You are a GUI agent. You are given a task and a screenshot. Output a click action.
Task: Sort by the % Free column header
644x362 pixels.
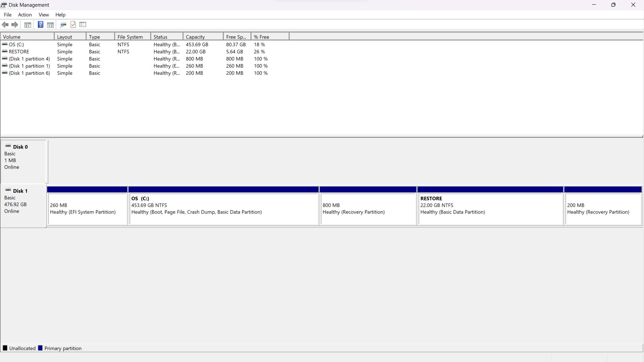(270, 37)
